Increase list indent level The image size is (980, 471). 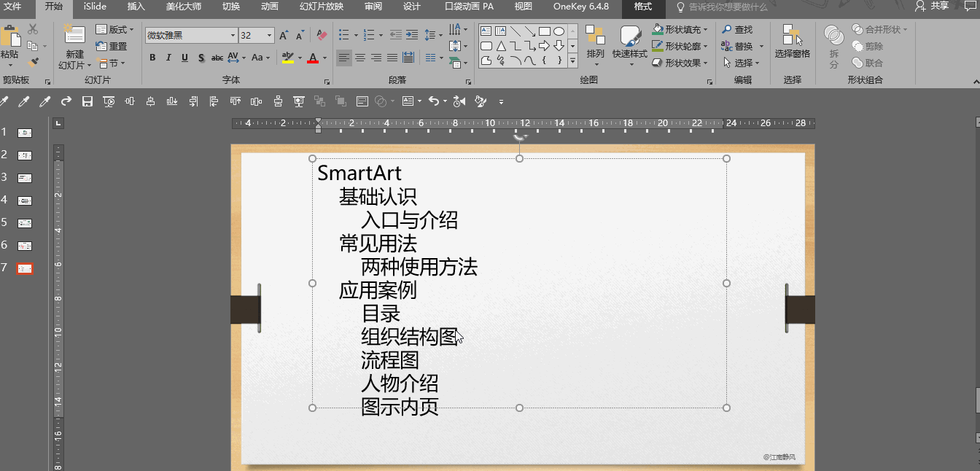[412, 35]
